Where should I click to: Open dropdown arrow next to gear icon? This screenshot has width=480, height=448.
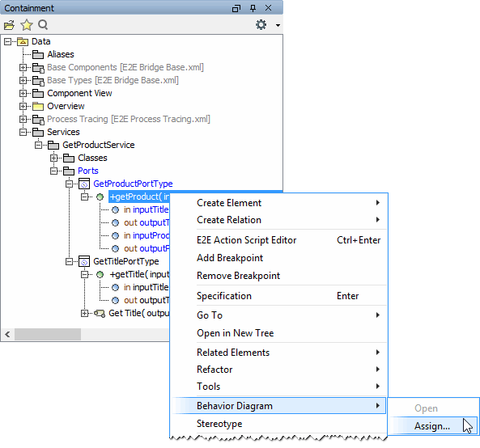[x=278, y=25]
